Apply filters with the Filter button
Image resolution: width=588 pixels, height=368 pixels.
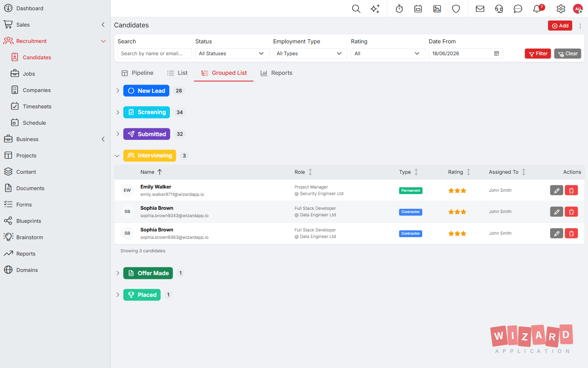click(538, 54)
